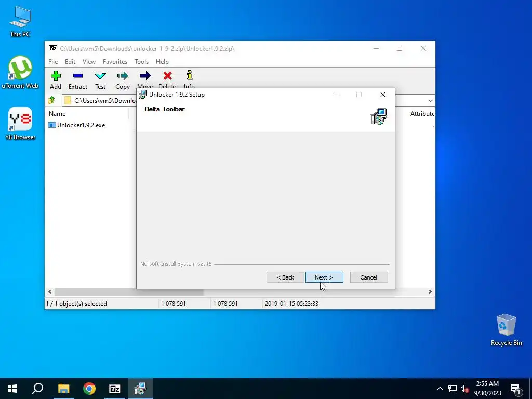Sort by the Name column header

[x=87, y=114]
